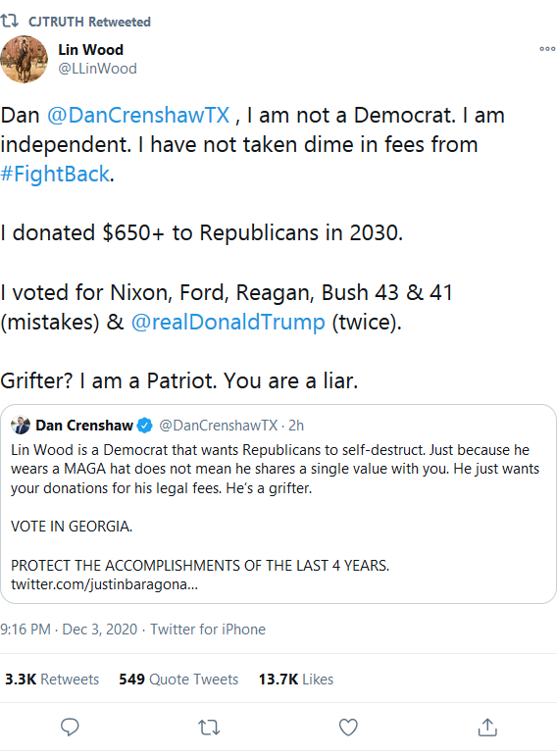
Task: Click Dan Crenshaw's small avatar
Action: (21, 426)
